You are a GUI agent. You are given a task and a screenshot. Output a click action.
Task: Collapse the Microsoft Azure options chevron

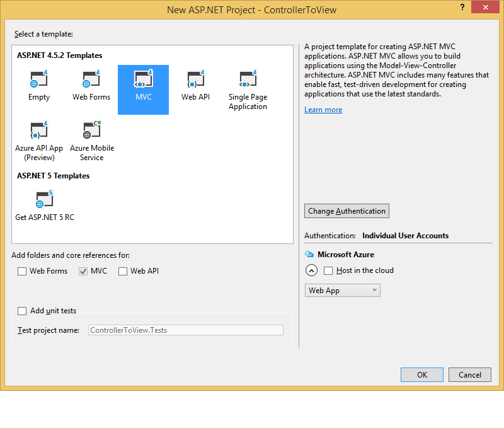point(311,270)
